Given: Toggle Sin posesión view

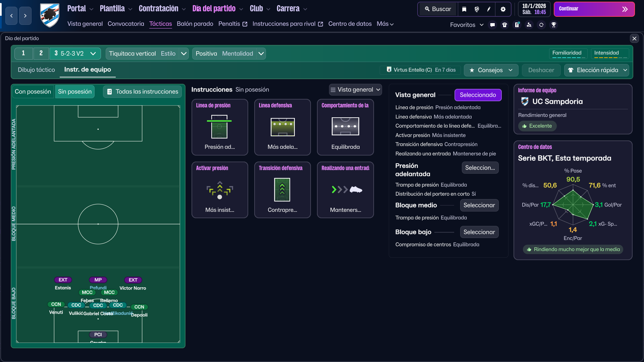Looking at the screenshot, I should pos(75,92).
